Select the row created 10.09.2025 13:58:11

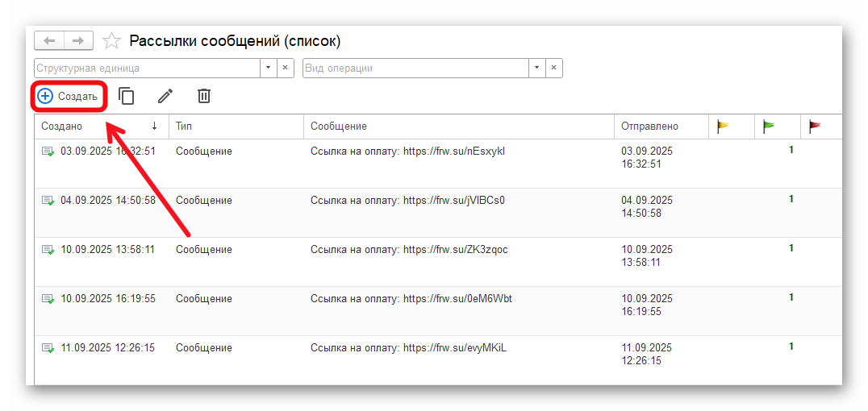(107, 250)
